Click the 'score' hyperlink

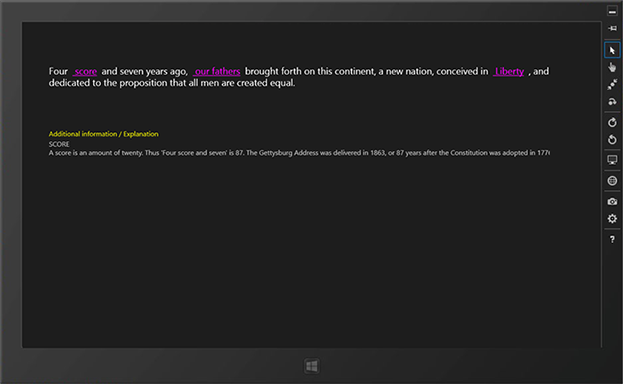coord(85,72)
